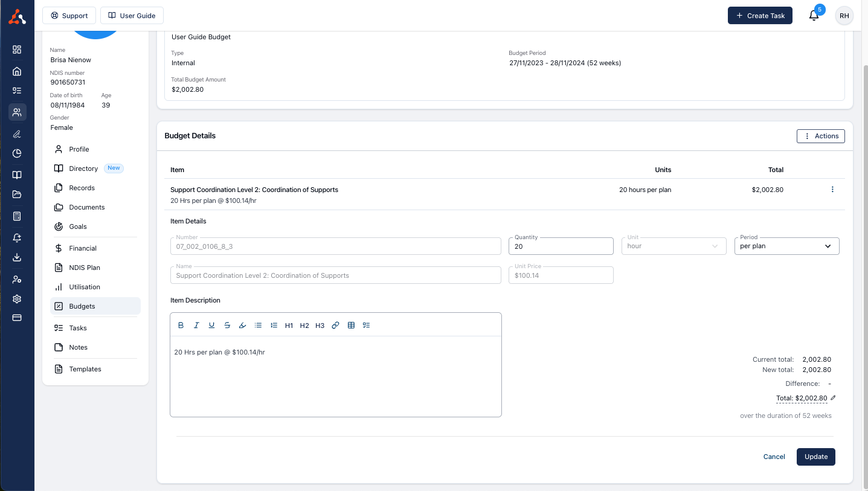Insert a checklist in description editor

(x=366, y=326)
